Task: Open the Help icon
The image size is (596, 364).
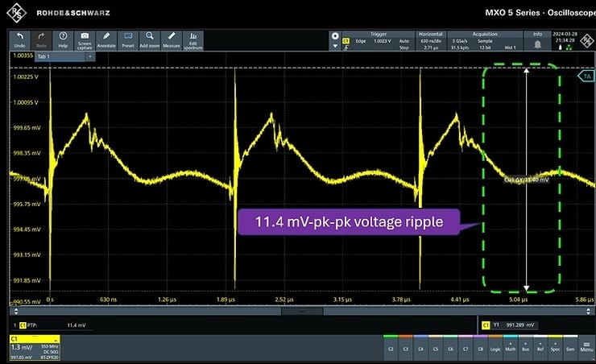Action: [x=63, y=40]
